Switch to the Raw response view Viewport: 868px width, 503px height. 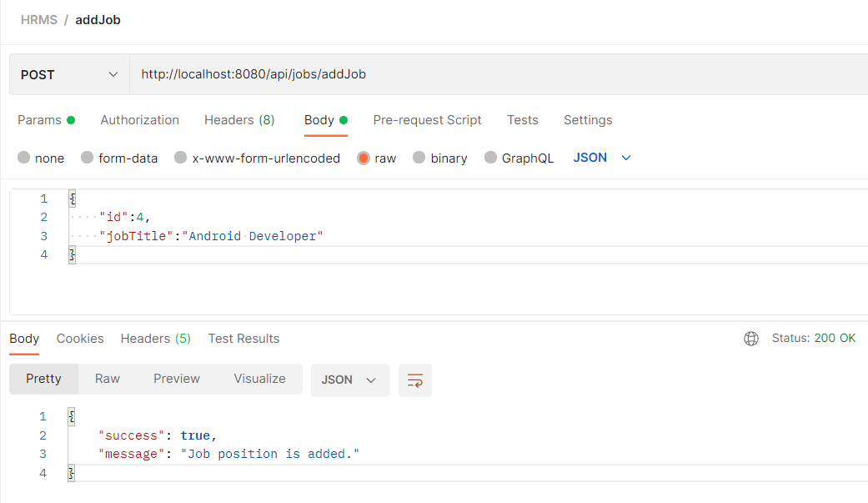(x=107, y=378)
